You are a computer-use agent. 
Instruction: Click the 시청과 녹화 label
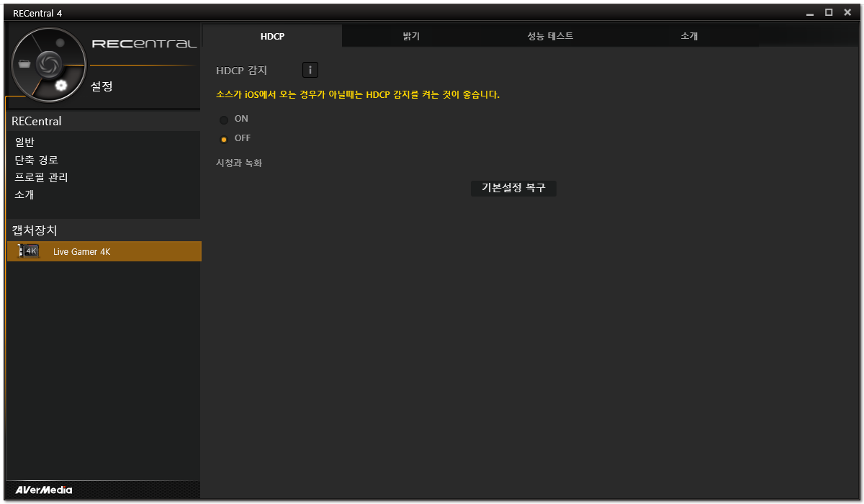(239, 163)
